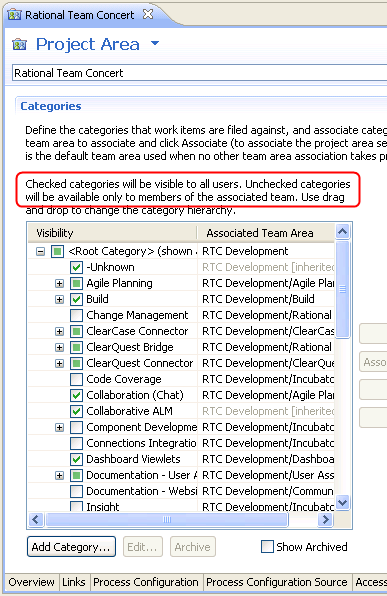This screenshot has width=387, height=596.
Task: Expand the Agile Planning category
Action: tap(60, 283)
